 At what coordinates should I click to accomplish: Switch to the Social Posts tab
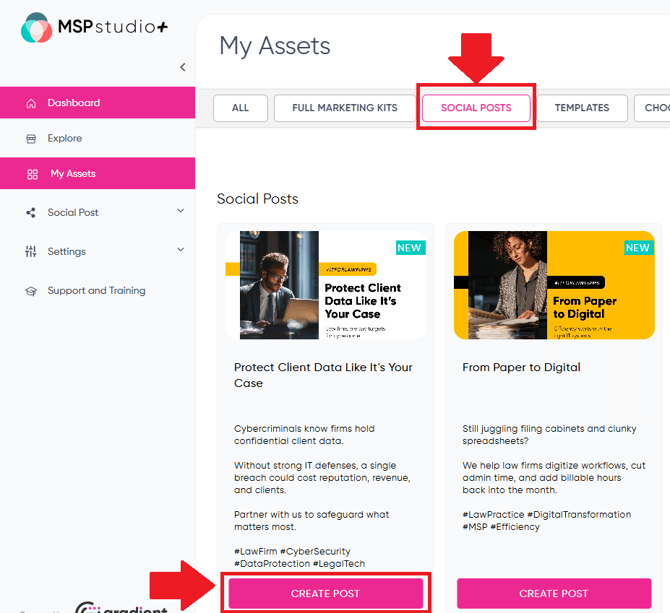pos(476,108)
